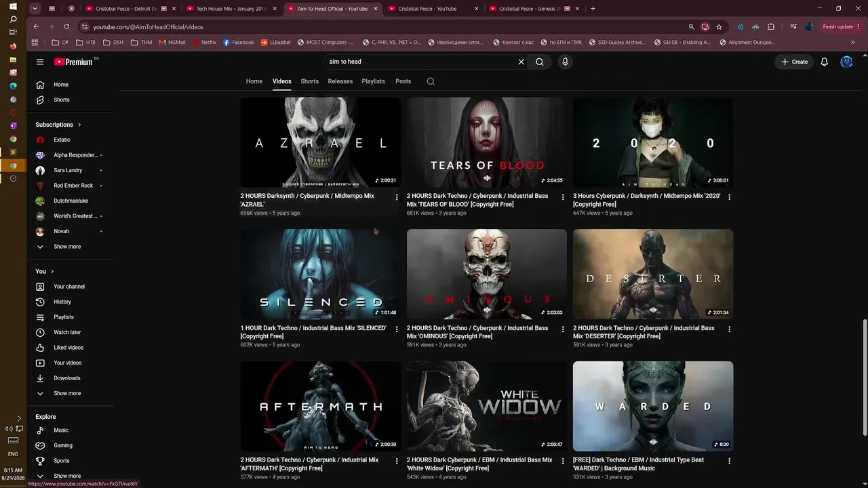Play the AFTERMATH video thumbnail
The height and width of the screenshot is (488, 868).
pyautogui.click(x=320, y=406)
